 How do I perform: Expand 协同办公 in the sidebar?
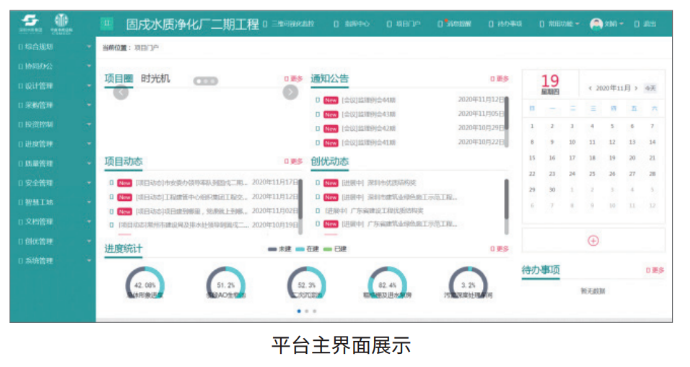pos(53,66)
